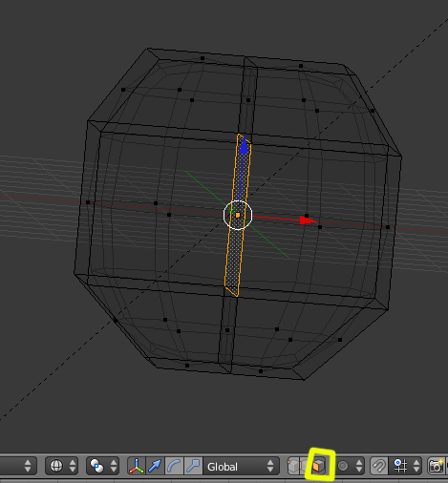
Task: Toggle the 3D manipulator axis widget
Action: pos(137,466)
